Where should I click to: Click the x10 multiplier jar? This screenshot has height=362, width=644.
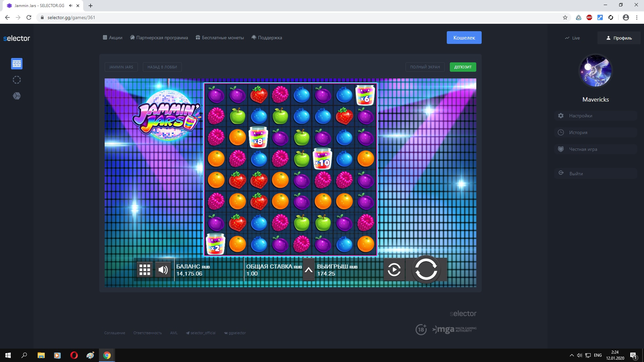click(323, 159)
